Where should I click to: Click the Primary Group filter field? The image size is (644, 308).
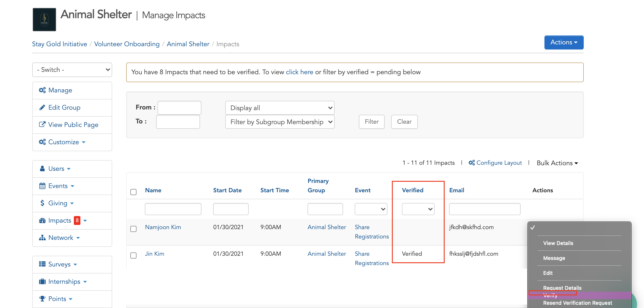click(x=325, y=209)
